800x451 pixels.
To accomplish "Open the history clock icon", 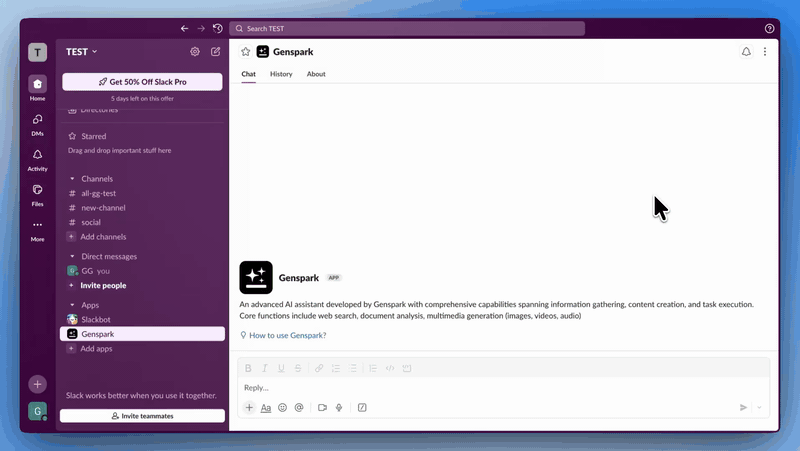I will click(218, 29).
